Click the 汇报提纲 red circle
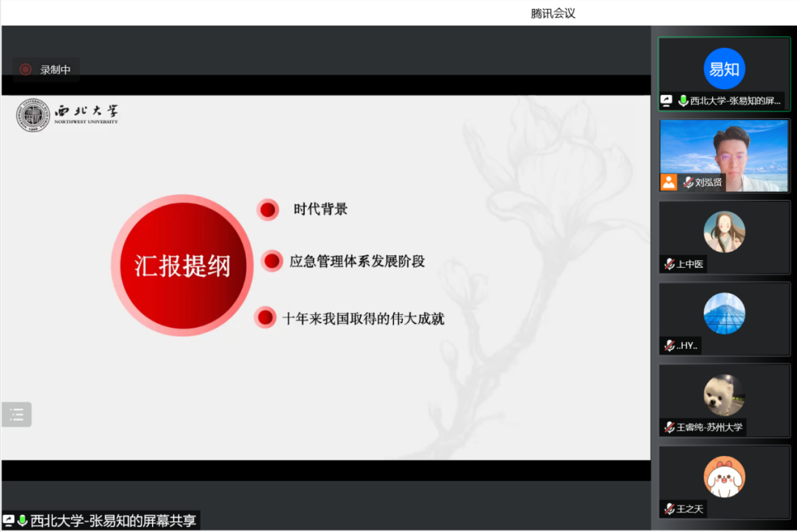Image resolution: width=797 pixels, height=532 pixels. tap(182, 266)
